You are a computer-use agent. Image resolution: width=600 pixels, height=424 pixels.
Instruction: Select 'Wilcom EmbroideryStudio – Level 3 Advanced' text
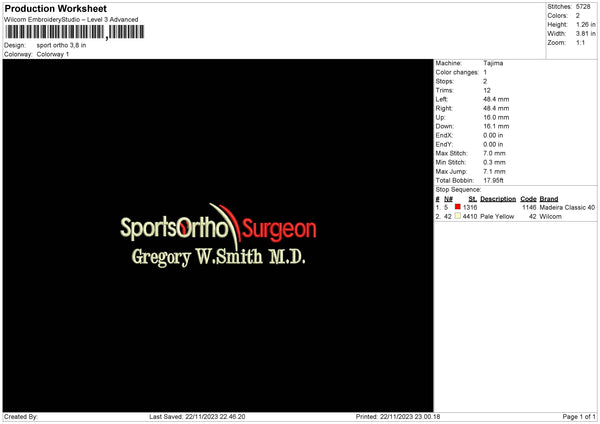tap(71, 20)
